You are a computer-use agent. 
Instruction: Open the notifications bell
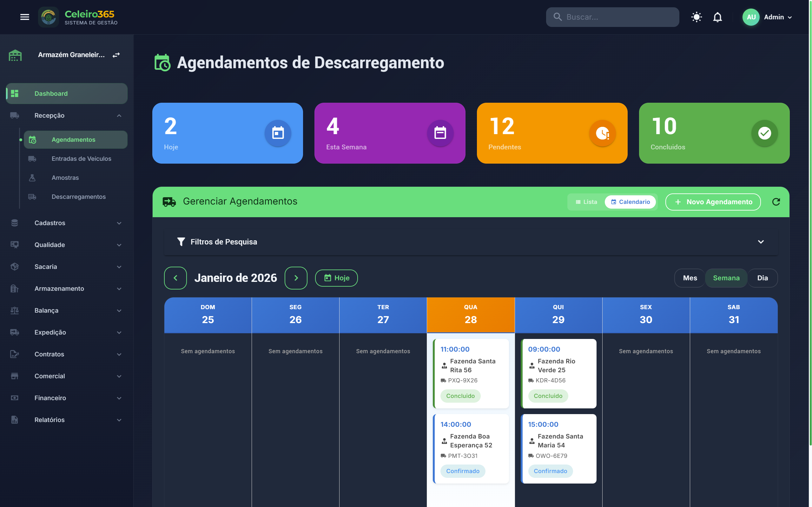(x=717, y=17)
